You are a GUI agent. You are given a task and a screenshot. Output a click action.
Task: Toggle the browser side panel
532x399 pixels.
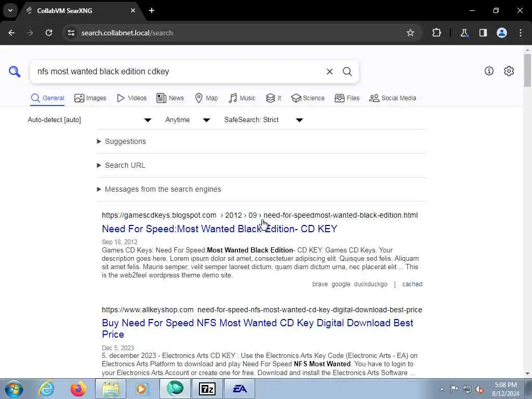tap(483, 33)
